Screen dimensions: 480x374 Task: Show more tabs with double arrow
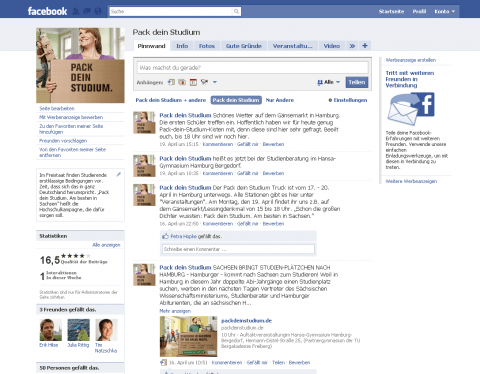click(352, 46)
